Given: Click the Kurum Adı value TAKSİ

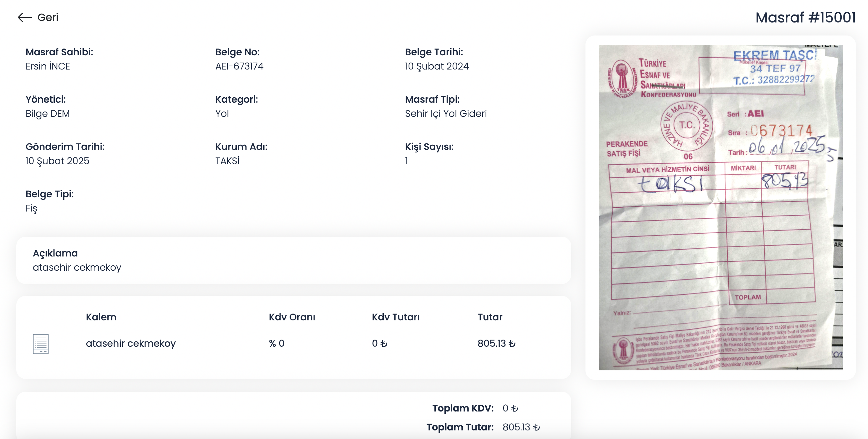Looking at the screenshot, I should (x=228, y=161).
